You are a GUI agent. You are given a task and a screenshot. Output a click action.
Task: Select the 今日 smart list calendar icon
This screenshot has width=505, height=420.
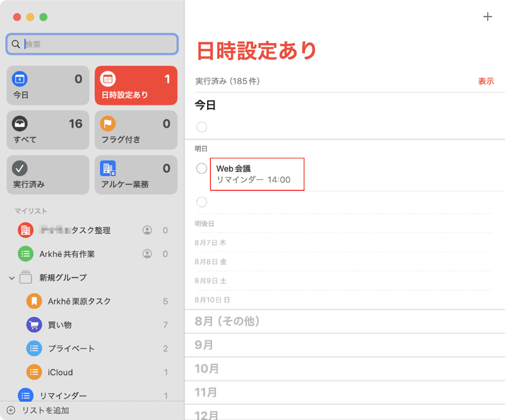coord(20,79)
